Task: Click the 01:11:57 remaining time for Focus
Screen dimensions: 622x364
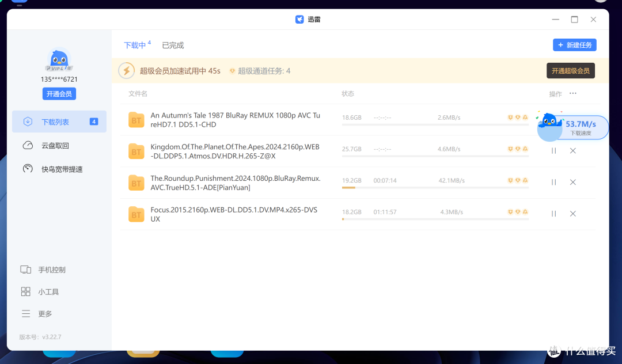Action: click(385, 212)
